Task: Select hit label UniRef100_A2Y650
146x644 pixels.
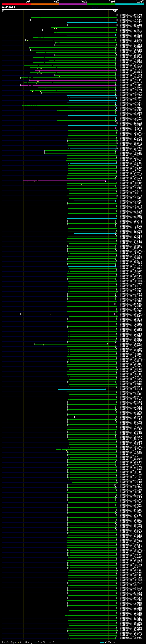Action: [131, 95]
